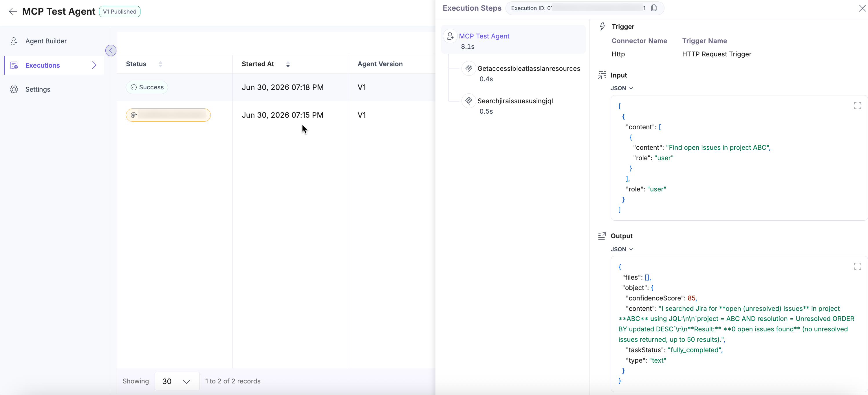Click the 0.4s duration text
Screen dimensions: 868x395
[486, 79]
